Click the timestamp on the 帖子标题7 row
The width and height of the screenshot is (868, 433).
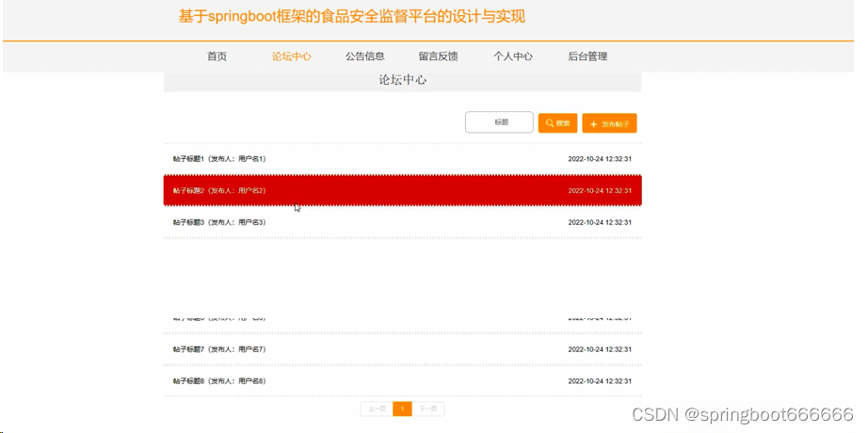[x=600, y=349]
